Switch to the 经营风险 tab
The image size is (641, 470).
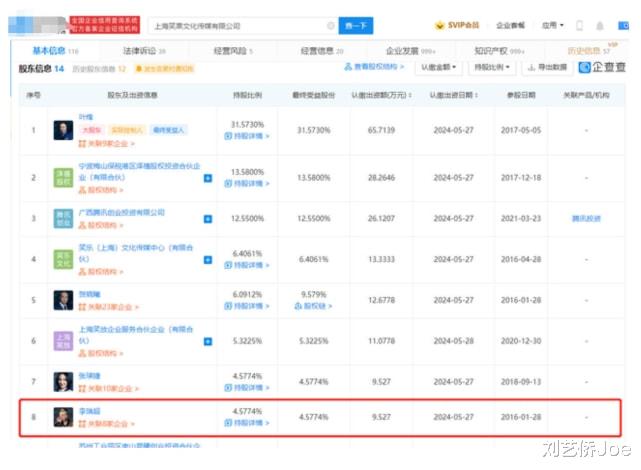[x=233, y=51]
